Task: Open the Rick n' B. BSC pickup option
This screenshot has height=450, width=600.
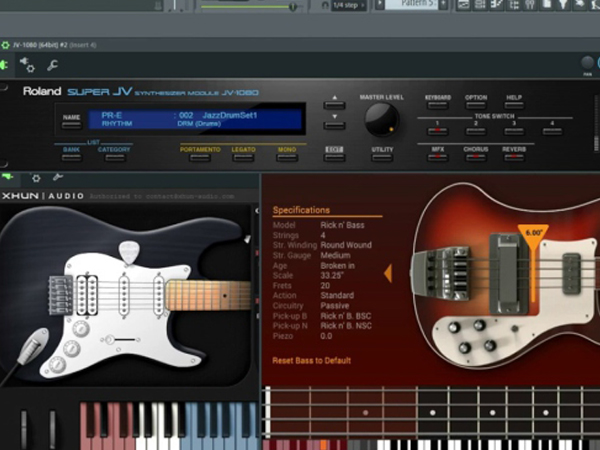Action: coord(346,316)
